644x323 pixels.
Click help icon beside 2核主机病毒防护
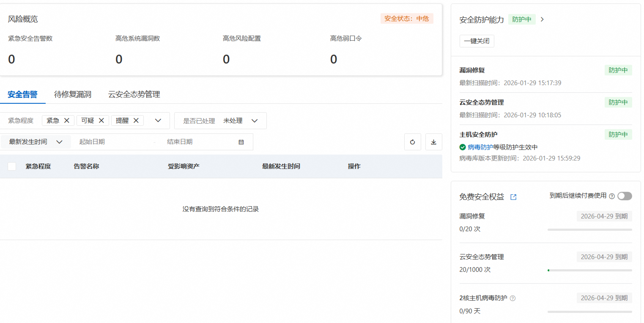pyautogui.click(x=512, y=298)
